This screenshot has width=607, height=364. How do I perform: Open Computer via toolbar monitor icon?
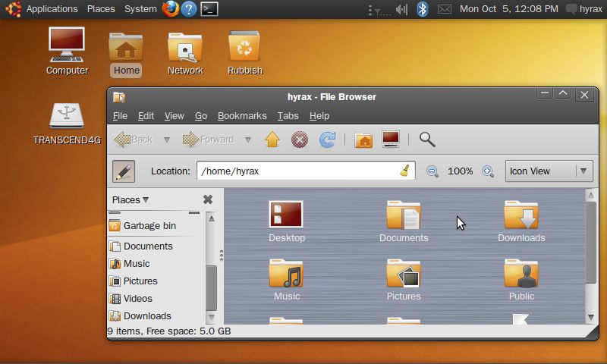point(391,140)
